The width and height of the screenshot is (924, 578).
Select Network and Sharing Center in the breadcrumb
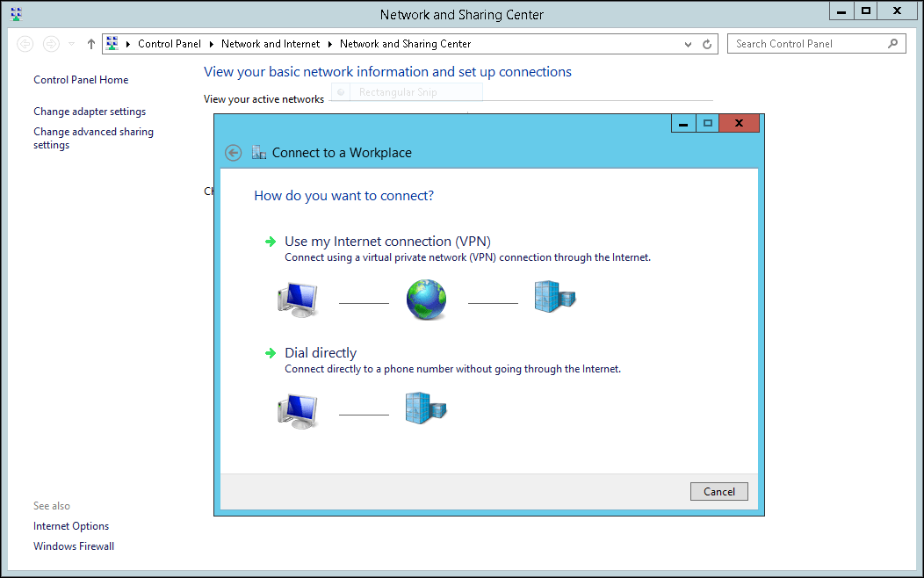(406, 44)
